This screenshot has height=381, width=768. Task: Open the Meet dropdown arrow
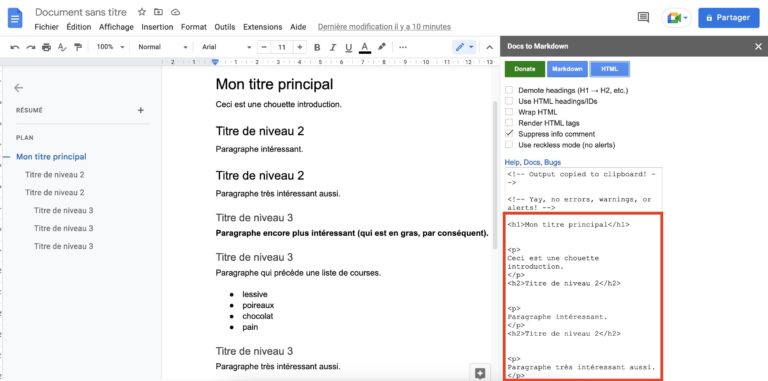tap(686, 18)
